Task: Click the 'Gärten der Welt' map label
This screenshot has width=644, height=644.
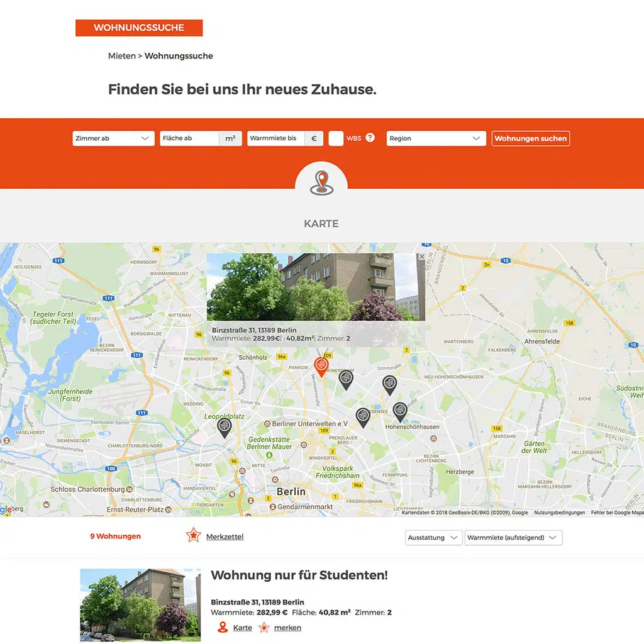Action: coord(534,447)
